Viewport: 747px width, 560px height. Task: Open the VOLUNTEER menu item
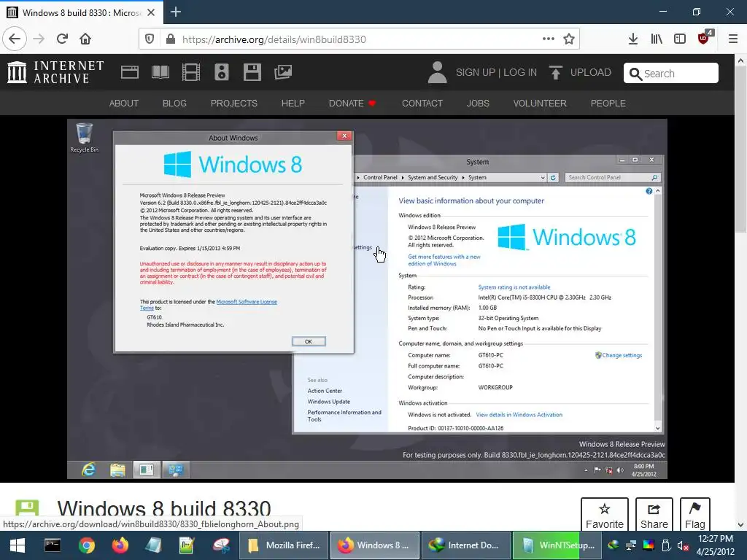[x=540, y=104]
